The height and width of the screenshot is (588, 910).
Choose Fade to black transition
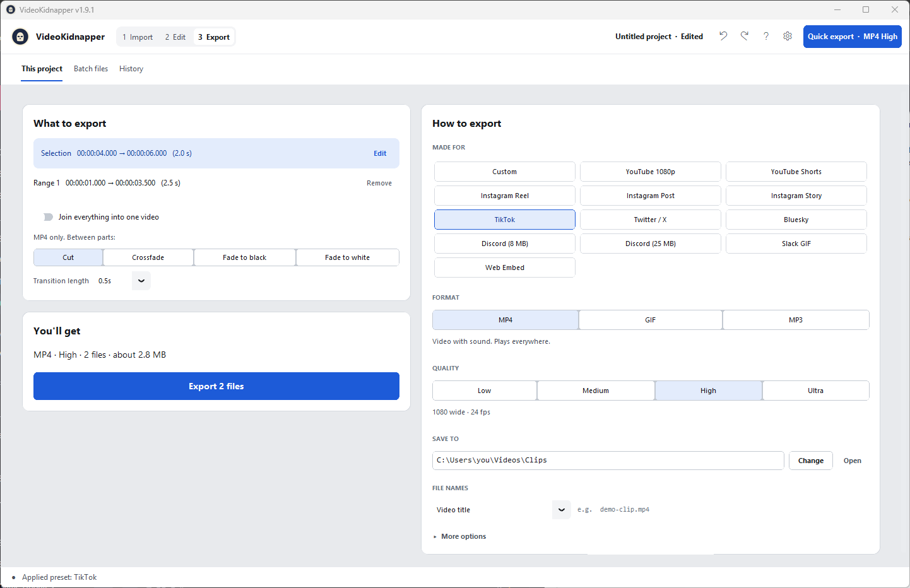245,257
